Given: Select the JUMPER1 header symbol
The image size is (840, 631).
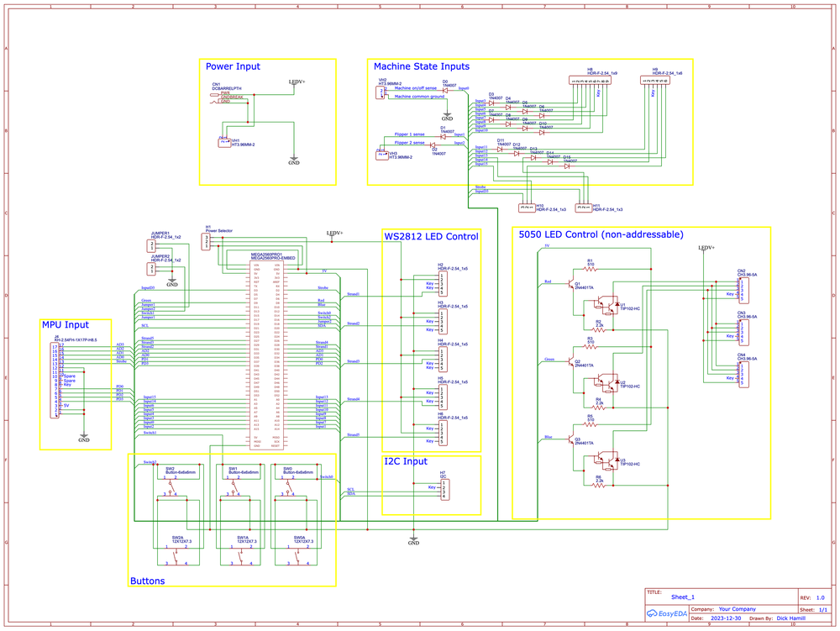Looking at the screenshot, I should point(152,246).
